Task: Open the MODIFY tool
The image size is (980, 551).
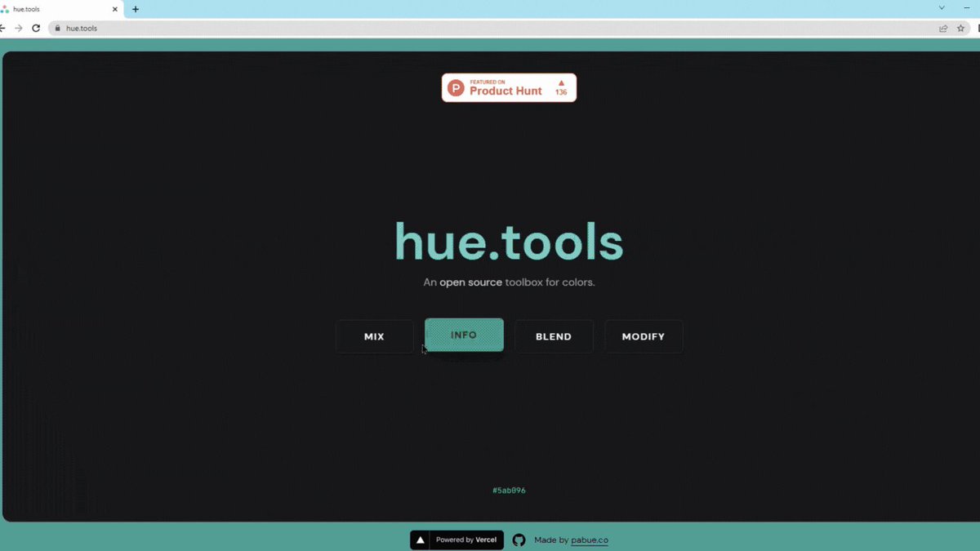Action: tap(644, 336)
